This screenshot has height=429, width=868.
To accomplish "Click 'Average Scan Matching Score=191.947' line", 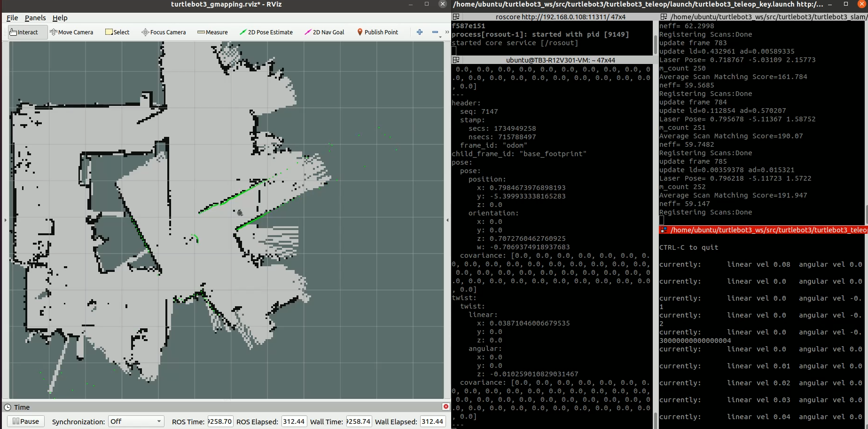I will click(733, 195).
